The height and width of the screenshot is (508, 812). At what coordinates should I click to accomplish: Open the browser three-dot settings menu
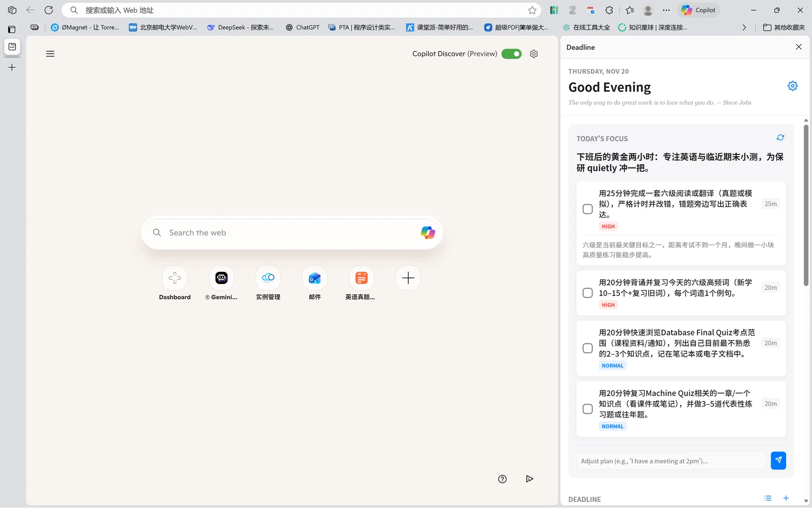tap(666, 10)
